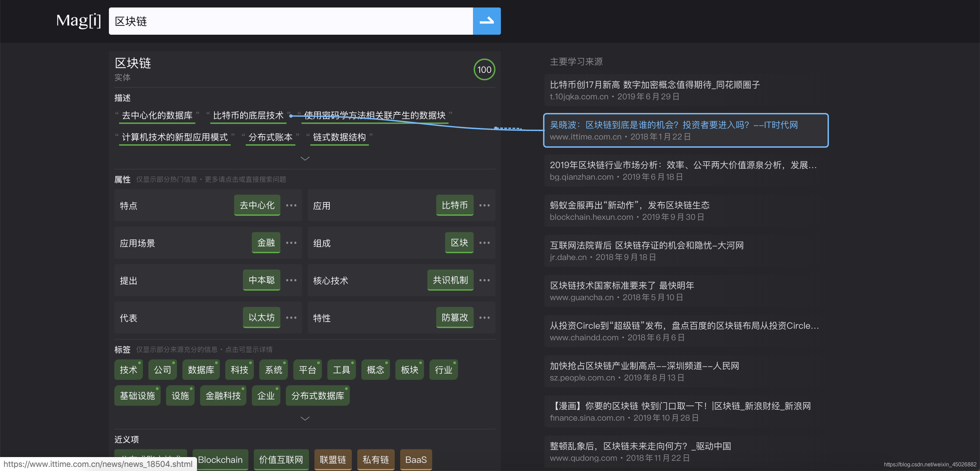980x471 pixels.
Task: Select the 数据库 tag
Action: [201, 370]
